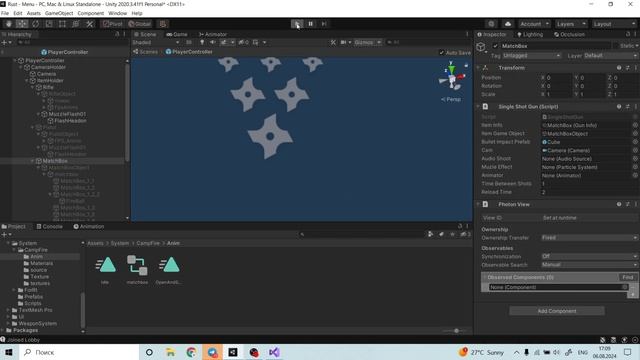Image resolution: width=640 pixels, height=360 pixels.
Task: Switch to the Console tab
Action: 49,227
